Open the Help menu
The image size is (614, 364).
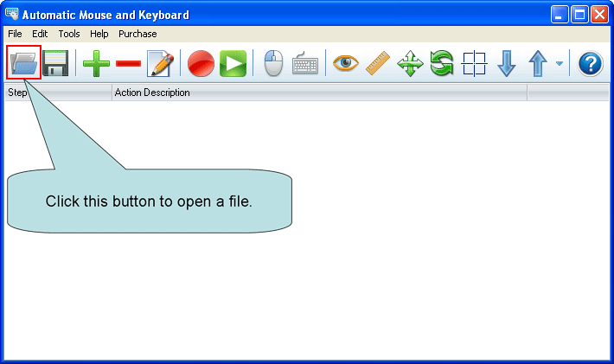99,34
